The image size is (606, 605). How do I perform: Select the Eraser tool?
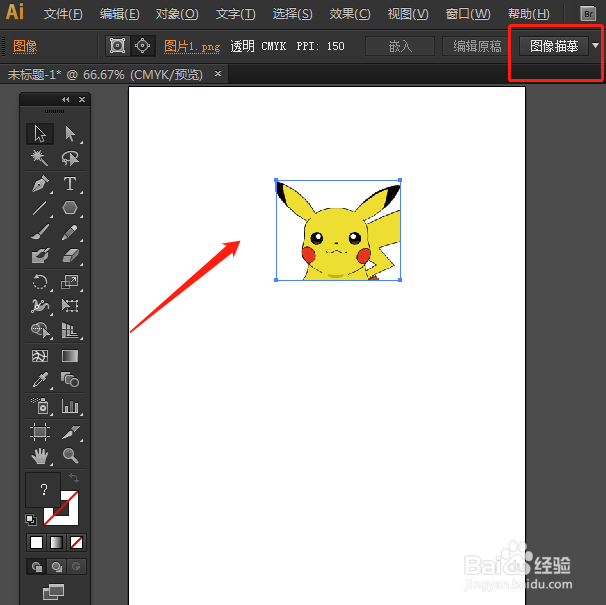click(x=70, y=255)
